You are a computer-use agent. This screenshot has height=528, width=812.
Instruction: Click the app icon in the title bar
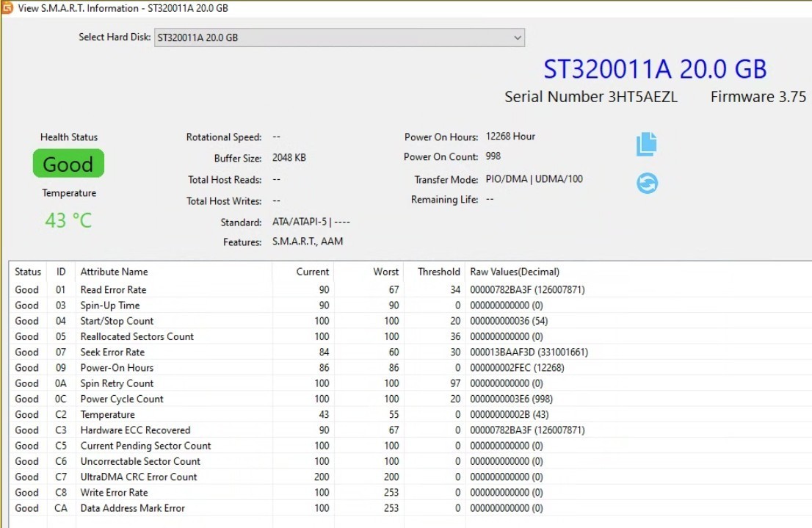[x=7, y=8]
